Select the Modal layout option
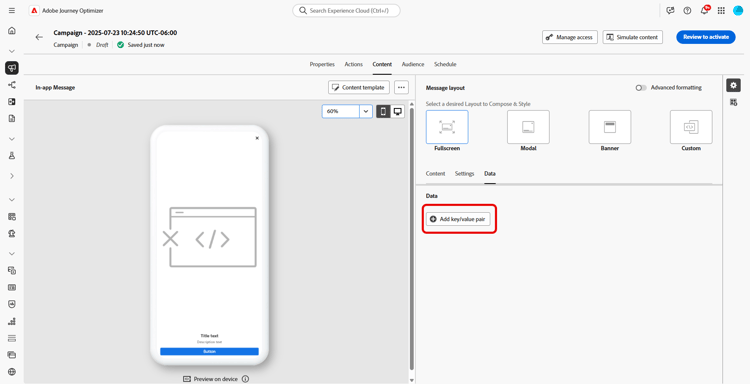The width and height of the screenshot is (750, 384). point(528,131)
